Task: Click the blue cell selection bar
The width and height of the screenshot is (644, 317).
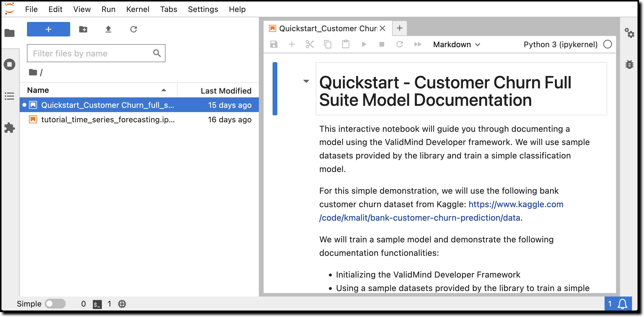Action: (275, 89)
